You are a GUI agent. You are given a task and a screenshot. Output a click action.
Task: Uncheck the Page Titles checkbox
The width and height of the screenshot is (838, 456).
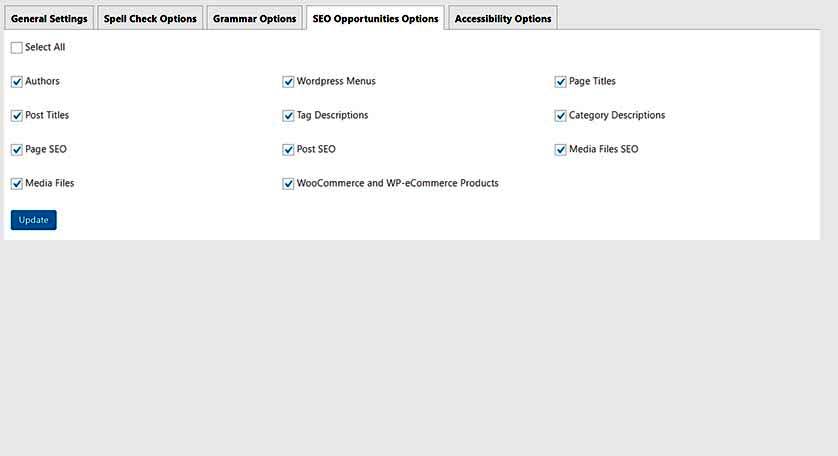tap(560, 82)
